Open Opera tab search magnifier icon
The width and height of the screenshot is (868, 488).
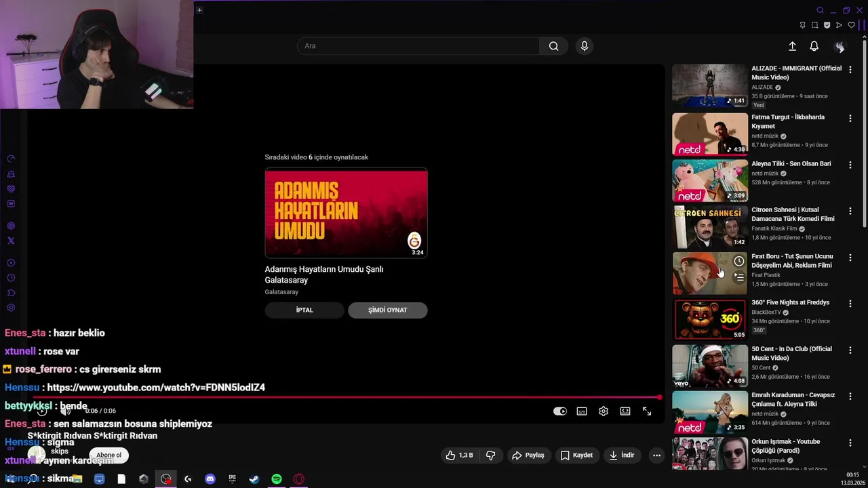coord(820,10)
